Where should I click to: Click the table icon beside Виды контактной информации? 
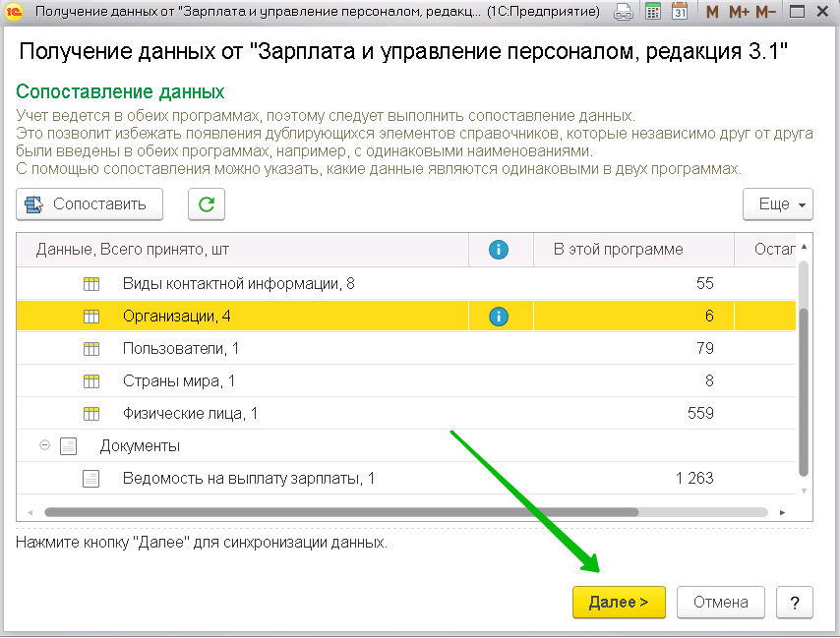(91, 284)
